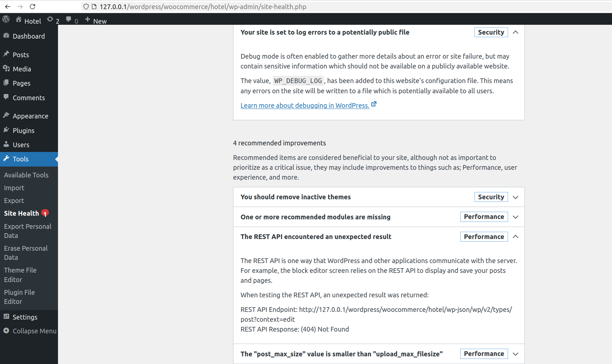This screenshot has height=364, width=612.
Task: Open Learn more about debugging in WordPress
Action: pyautogui.click(x=305, y=105)
